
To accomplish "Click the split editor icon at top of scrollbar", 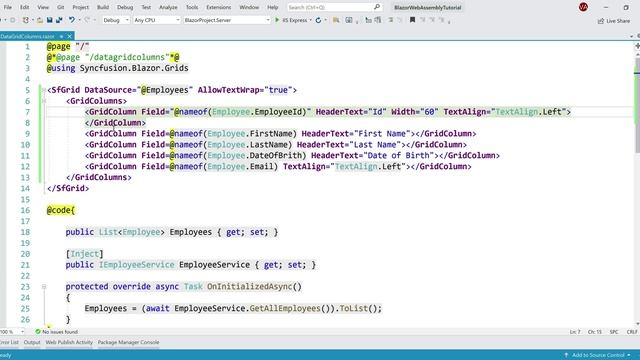I will click(x=637, y=46).
